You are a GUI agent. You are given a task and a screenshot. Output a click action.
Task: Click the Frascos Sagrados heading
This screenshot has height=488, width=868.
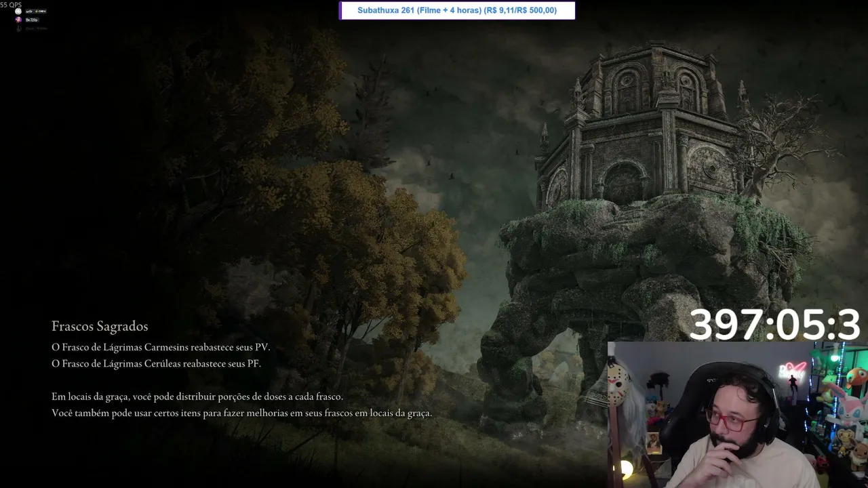pos(100,327)
